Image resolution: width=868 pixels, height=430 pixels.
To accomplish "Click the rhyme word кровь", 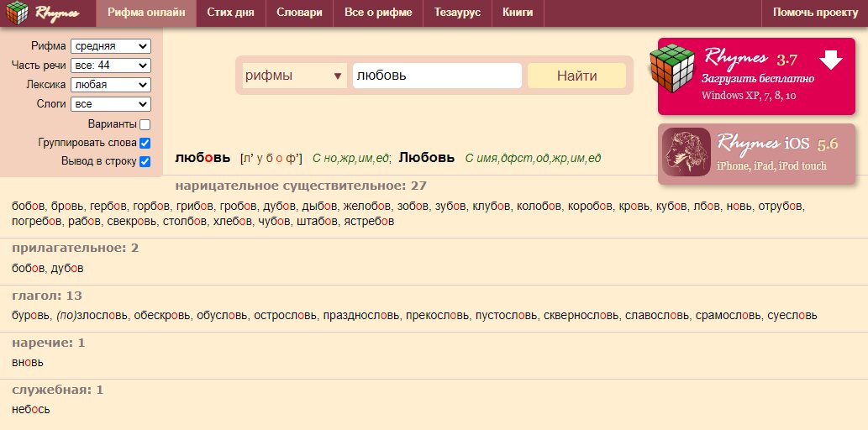I will click(x=634, y=207).
